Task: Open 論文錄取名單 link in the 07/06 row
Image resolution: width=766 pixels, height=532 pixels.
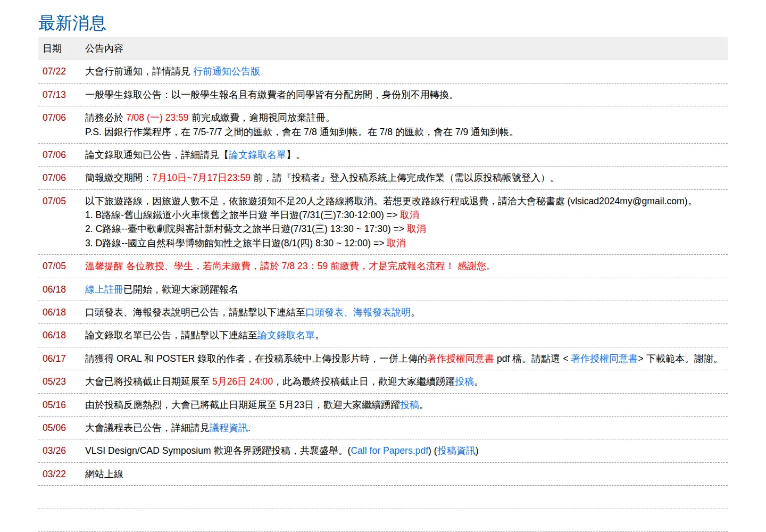Action: pyautogui.click(x=257, y=155)
